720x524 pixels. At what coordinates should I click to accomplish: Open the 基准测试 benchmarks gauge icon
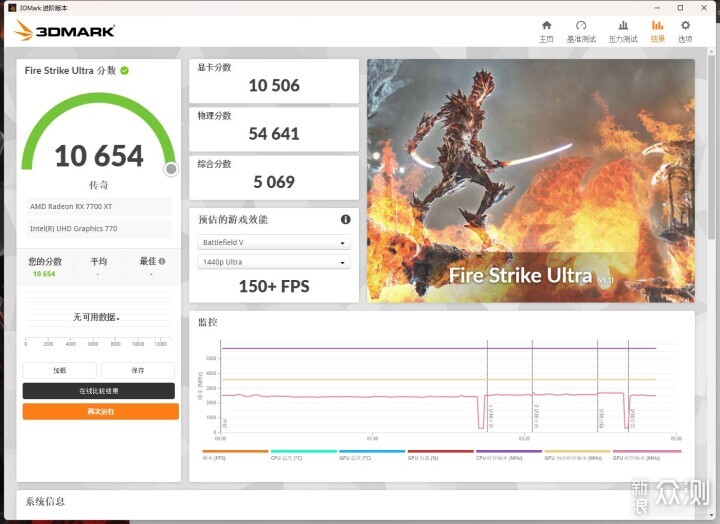point(581,26)
